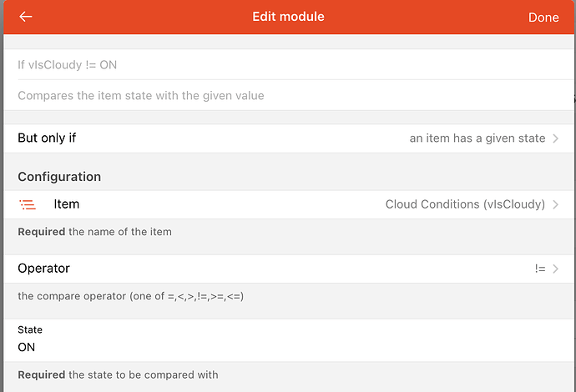Image resolution: width=576 pixels, height=392 pixels.
Task: Select the 'Cloud Conditions (vIsCloudy)' value text
Action: tap(465, 204)
